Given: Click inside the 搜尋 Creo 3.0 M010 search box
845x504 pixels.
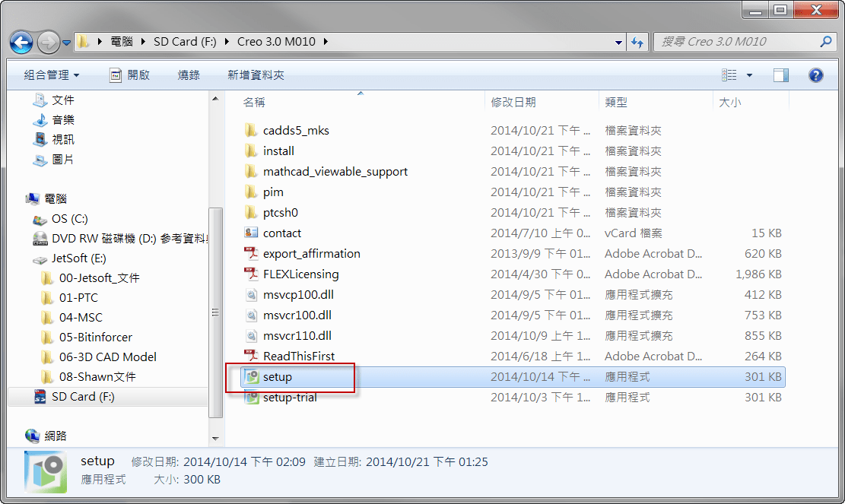Looking at the screenshot, I should (x=738, y=42).
